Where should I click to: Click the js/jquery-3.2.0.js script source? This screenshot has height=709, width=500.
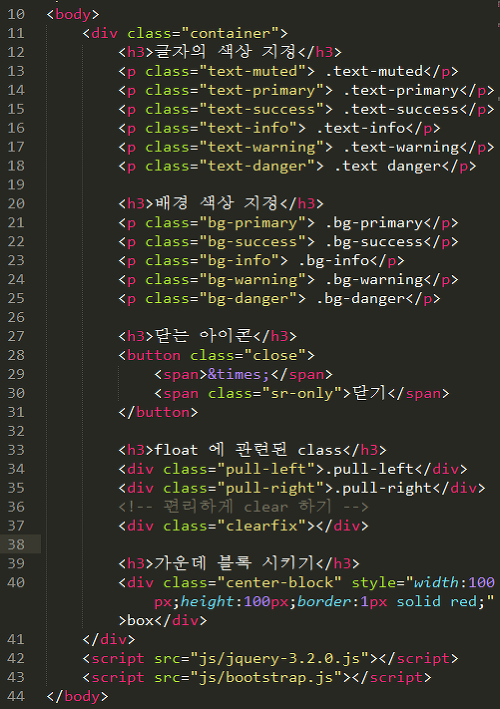point(279,658)
